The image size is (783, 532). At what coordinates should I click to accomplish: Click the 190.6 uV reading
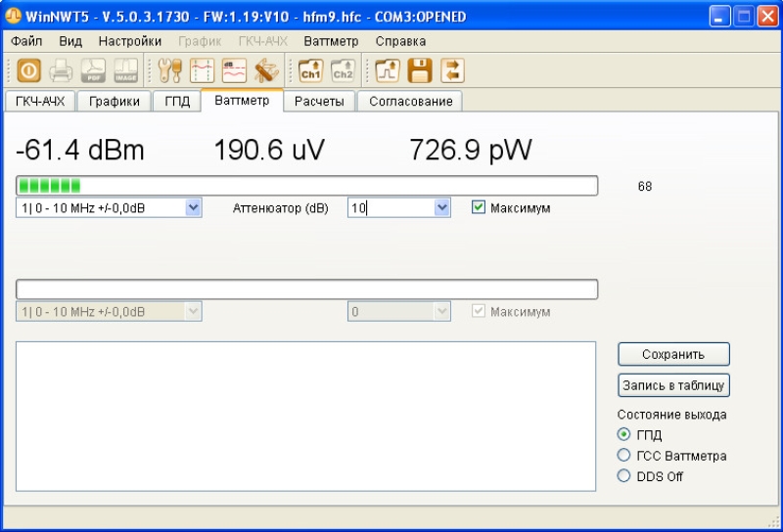click(269, 150)
